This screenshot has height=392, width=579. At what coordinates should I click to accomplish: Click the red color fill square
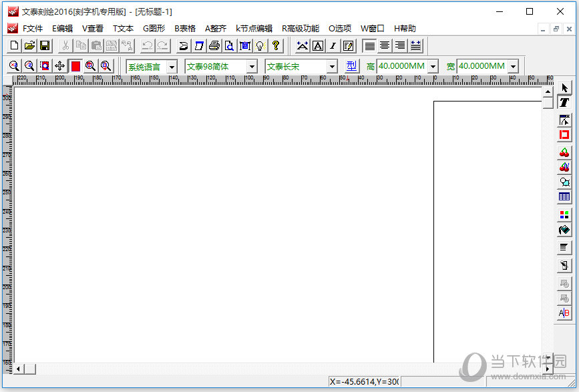click(75, 66)
